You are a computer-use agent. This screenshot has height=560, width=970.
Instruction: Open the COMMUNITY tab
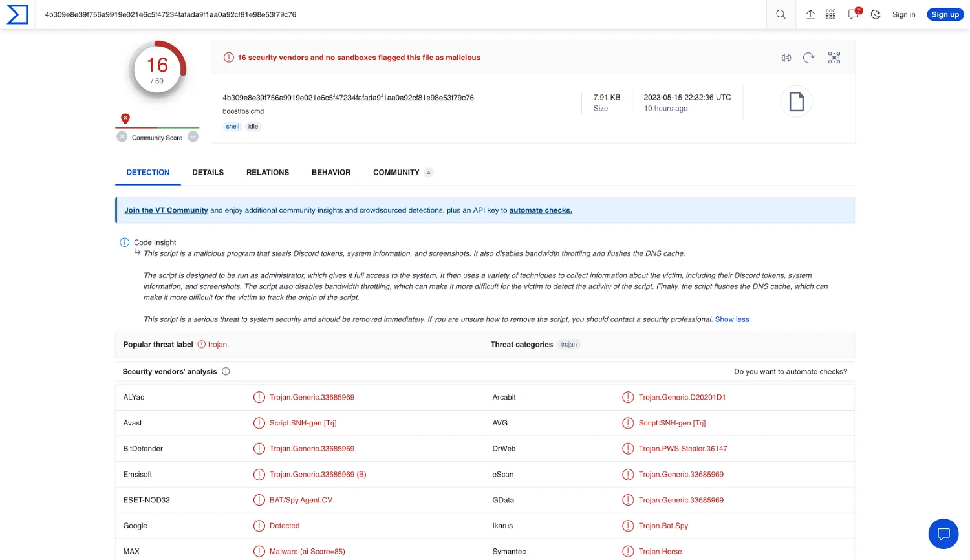pos(396,172)
